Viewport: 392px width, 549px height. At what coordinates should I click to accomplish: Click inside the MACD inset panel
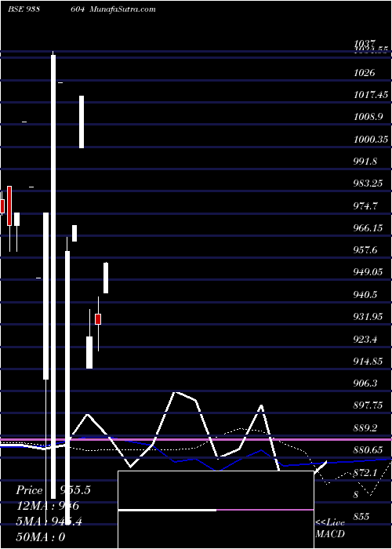coord(216,510)
